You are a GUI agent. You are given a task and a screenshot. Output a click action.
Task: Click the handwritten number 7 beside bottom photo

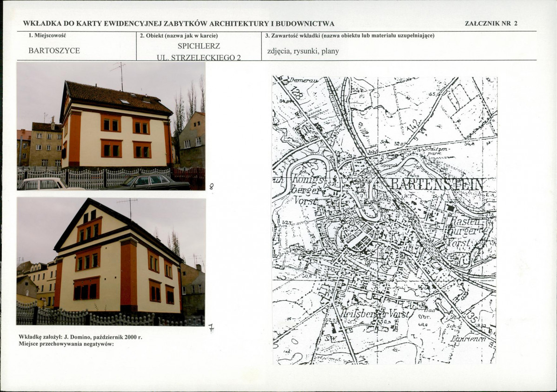(212, 329)
